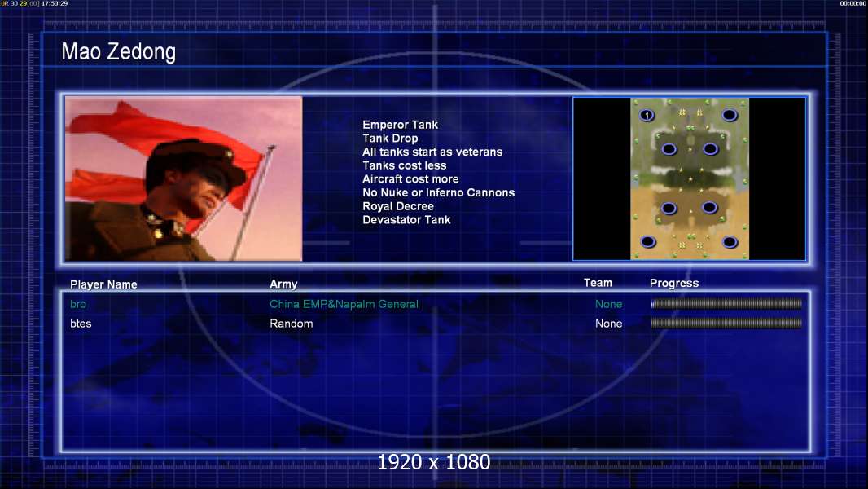This screenshot has height=489, width=868.
Task: Select player name btes
Action: tap(81, 324)
